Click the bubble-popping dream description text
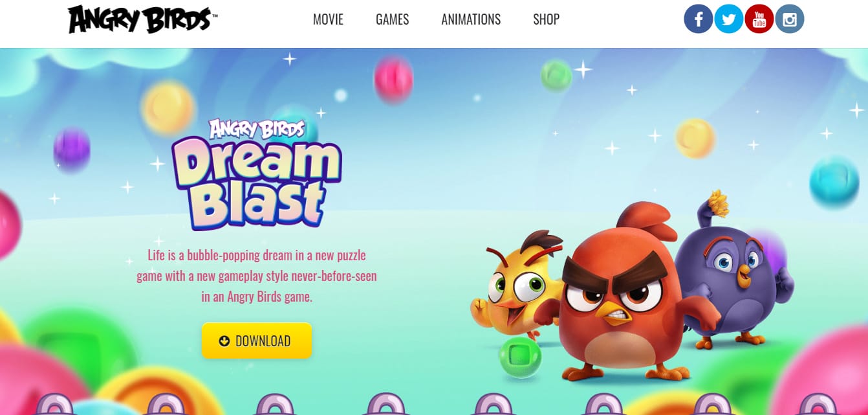This screenshot has width=868, height=415. [257, 276]
